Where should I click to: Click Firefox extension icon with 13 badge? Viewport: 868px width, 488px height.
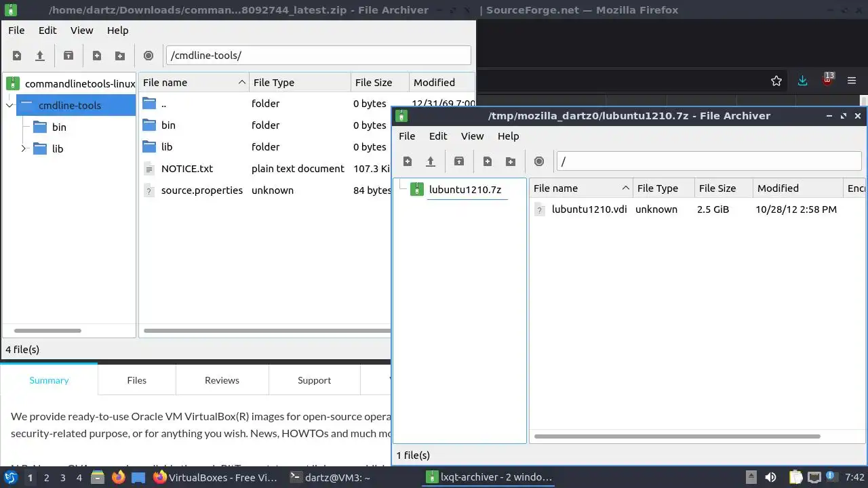(x=827, y=79)
